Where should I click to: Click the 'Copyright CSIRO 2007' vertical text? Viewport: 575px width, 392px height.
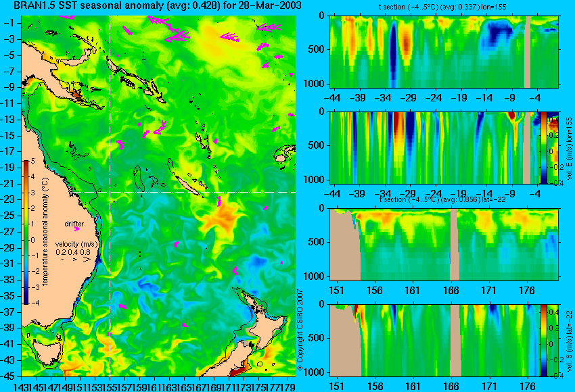coord(300,330)
